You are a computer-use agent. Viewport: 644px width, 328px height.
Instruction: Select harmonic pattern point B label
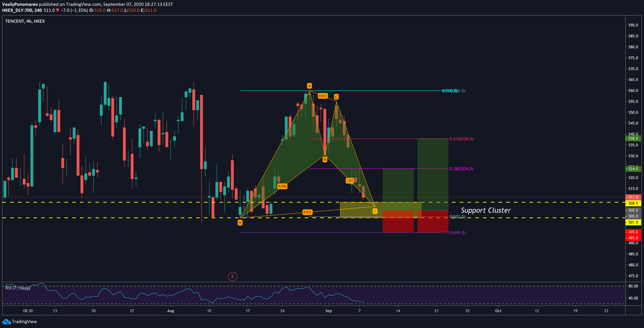click(325, 159)
